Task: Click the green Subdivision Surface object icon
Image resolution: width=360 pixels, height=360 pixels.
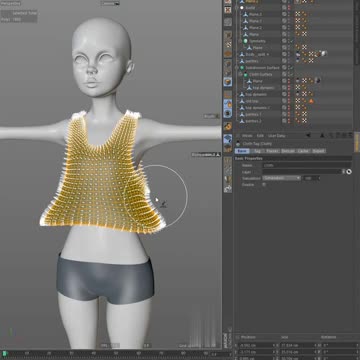Action: tap(242, 67)
